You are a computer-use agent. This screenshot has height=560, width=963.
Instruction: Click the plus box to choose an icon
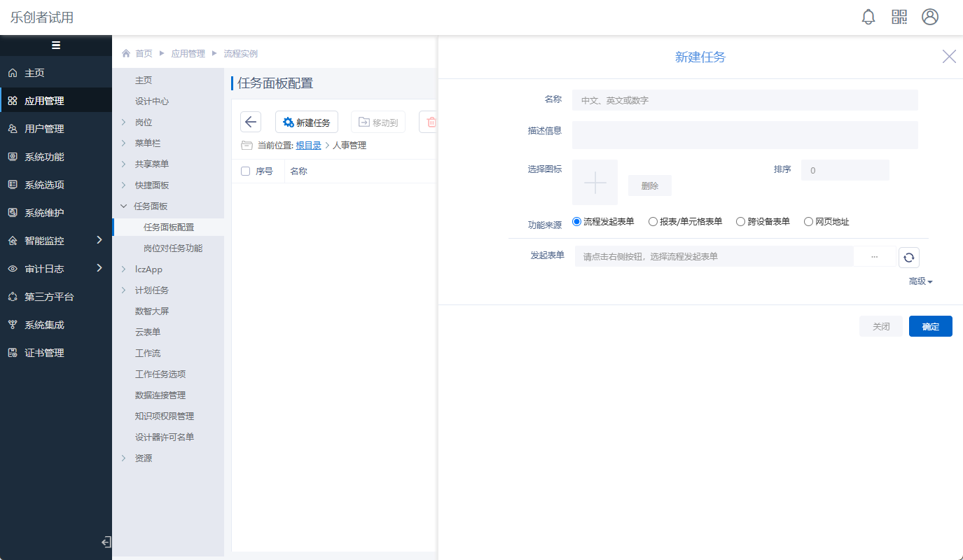coord(595,182)
